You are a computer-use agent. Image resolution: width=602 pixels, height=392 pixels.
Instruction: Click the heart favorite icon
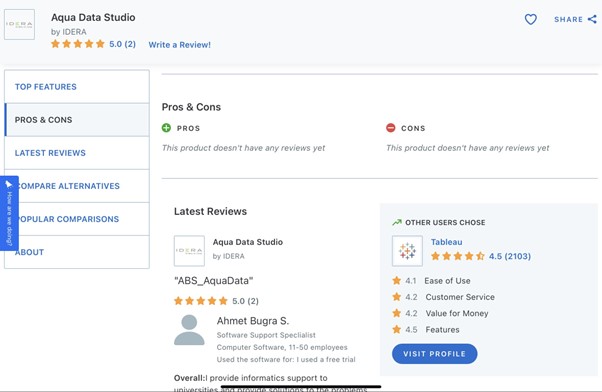pyautogui.click(x=531, y=19)
